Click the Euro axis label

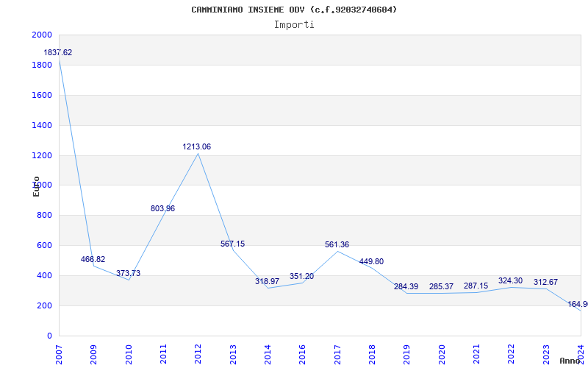[36, 186]
